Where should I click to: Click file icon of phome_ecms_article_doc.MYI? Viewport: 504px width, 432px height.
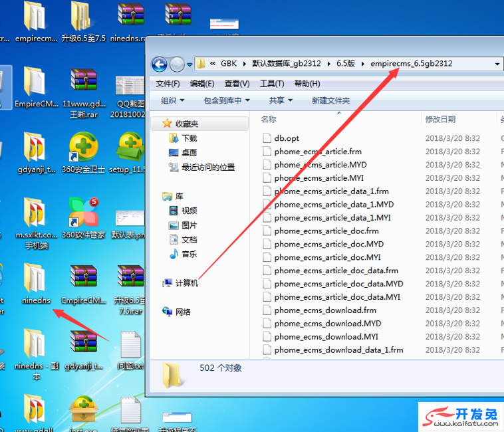click(267, 257)
